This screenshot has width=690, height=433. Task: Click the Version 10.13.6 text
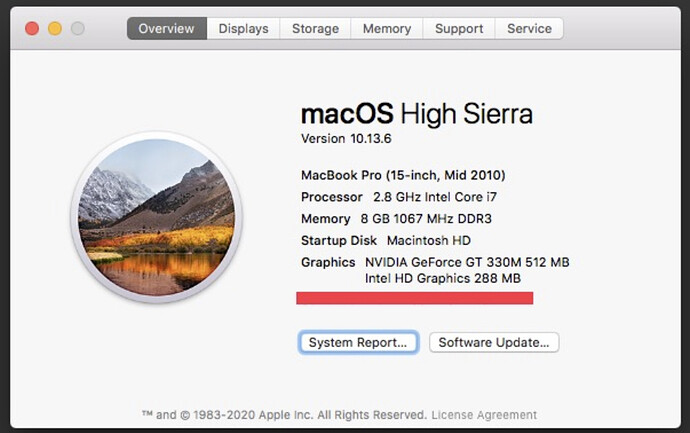(346, 139)
